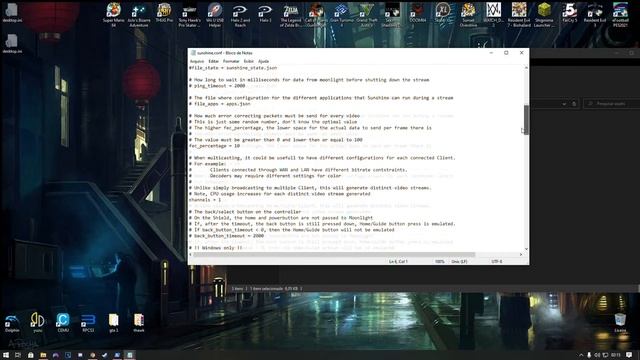The width and height of the screenshot is (640, 360).
Task: Open Resident Evil 7 Biohazard shortcut
Action: (519, 15)
